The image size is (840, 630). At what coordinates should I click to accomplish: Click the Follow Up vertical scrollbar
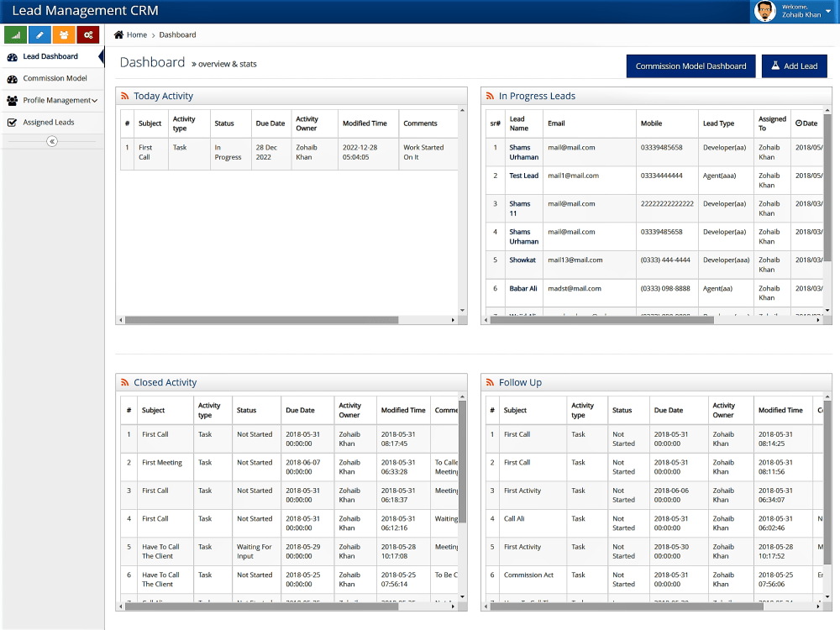(827, 482)
